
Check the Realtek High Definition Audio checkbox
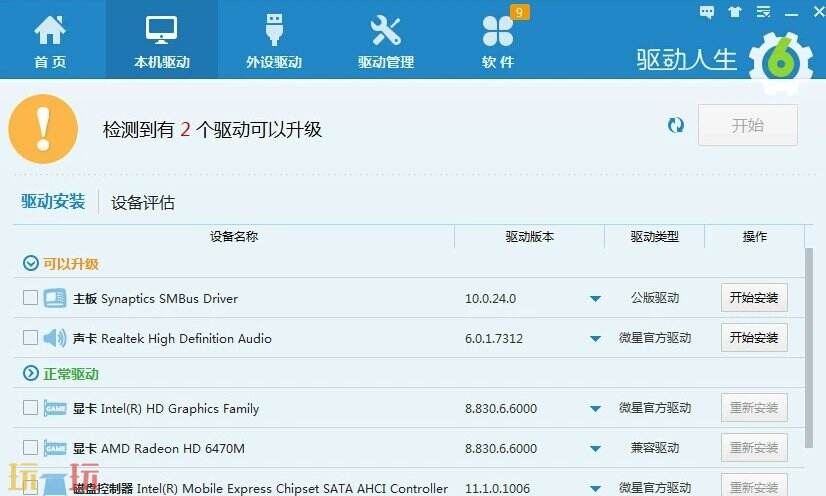(31, 338)
